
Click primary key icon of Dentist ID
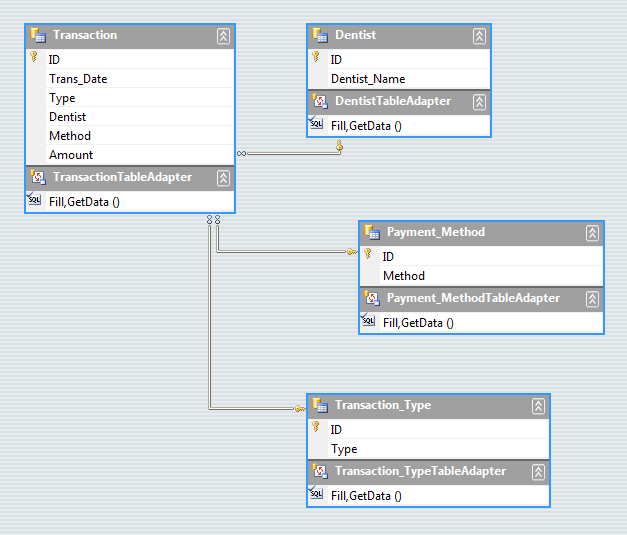tap(316, 57)
